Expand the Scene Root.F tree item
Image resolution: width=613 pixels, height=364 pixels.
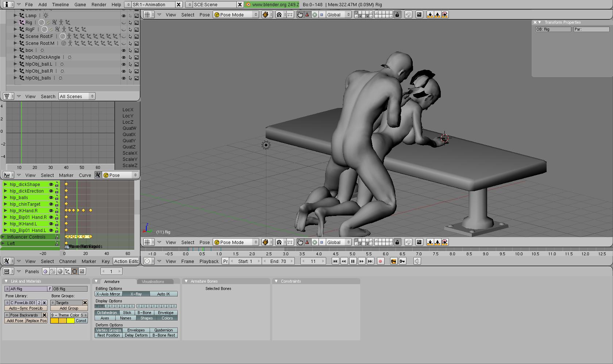click(x=15, y=36)
